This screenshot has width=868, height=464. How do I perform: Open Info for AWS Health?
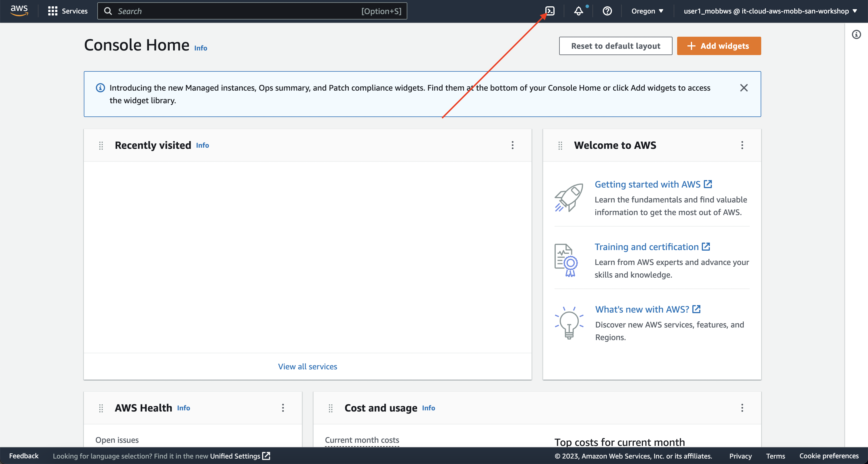[x=184, y=408]
